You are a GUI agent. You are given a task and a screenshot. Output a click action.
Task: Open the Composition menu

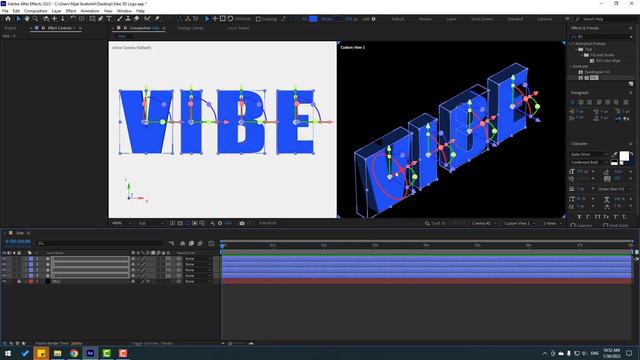(36, 11)
